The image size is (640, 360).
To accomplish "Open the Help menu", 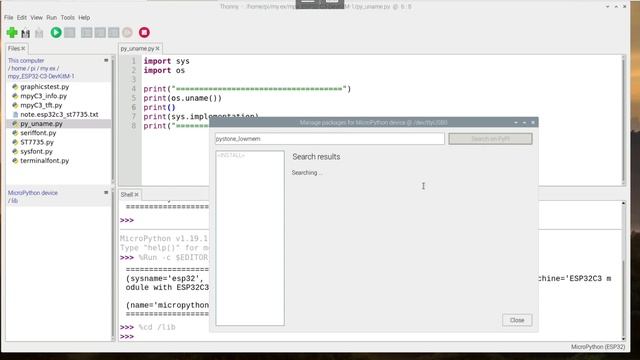I will click(x=84, y=18).
